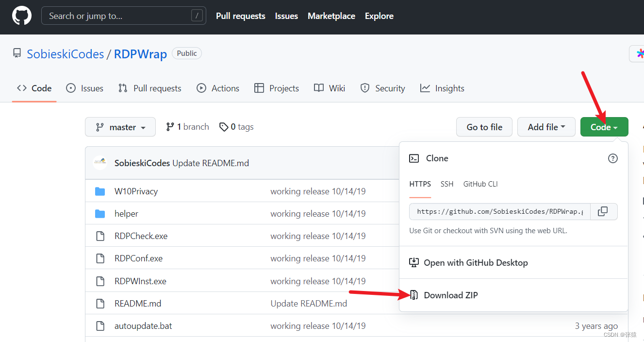Switch to the SSH clone tab

coord(447,184)
